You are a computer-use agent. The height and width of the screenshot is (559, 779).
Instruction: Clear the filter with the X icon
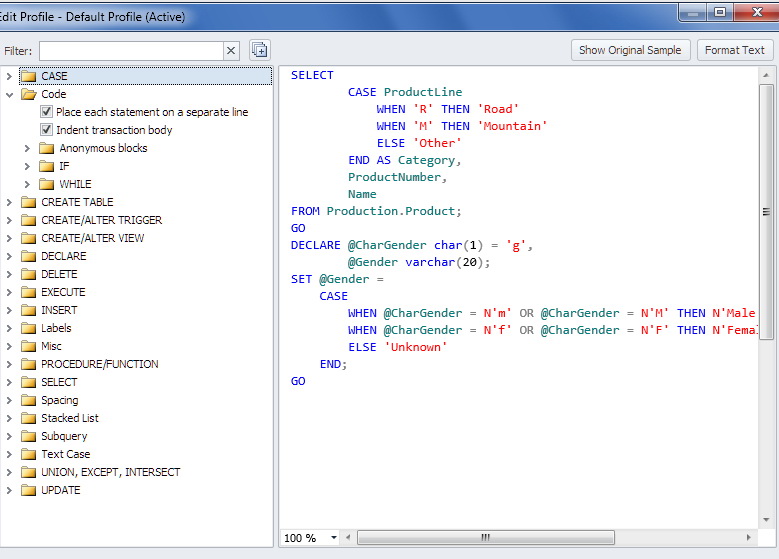coord(231,51)
